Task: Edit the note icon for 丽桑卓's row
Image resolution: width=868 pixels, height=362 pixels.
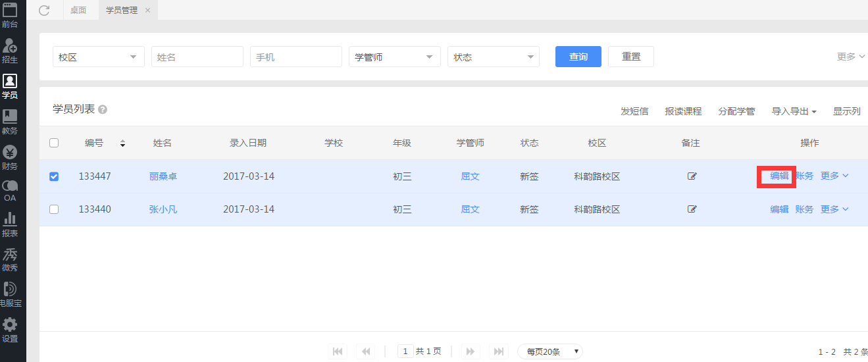Action: click(692, 176)
